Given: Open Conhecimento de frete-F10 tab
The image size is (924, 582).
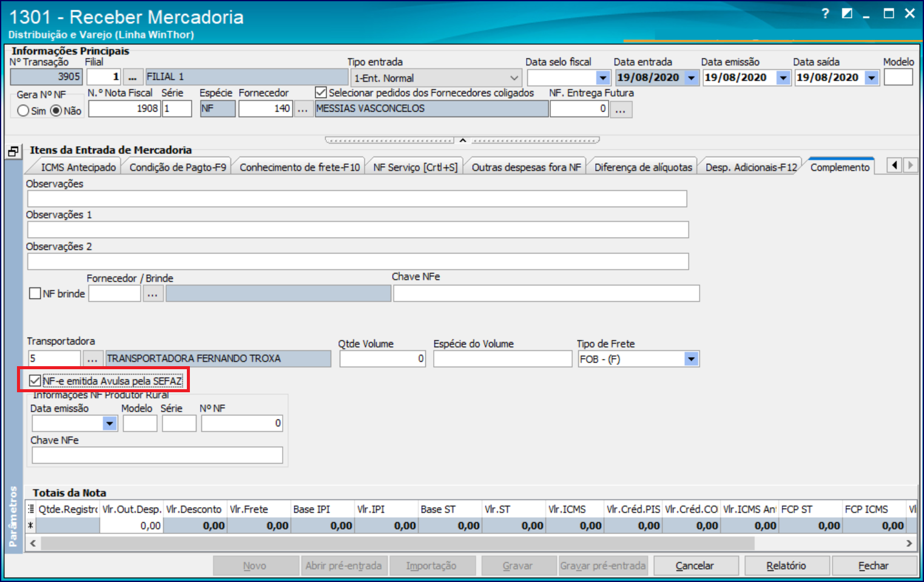Looking at the screenshot, I should [x=300, y=167].
